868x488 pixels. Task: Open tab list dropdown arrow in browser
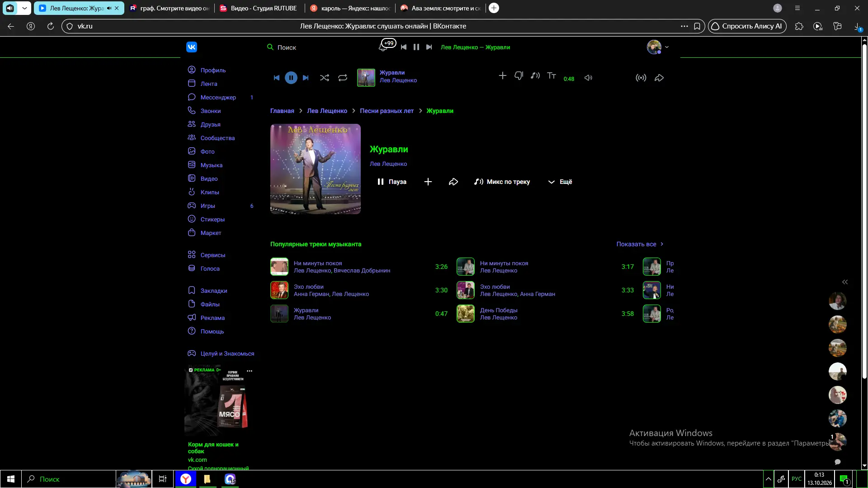coord(24,8)
